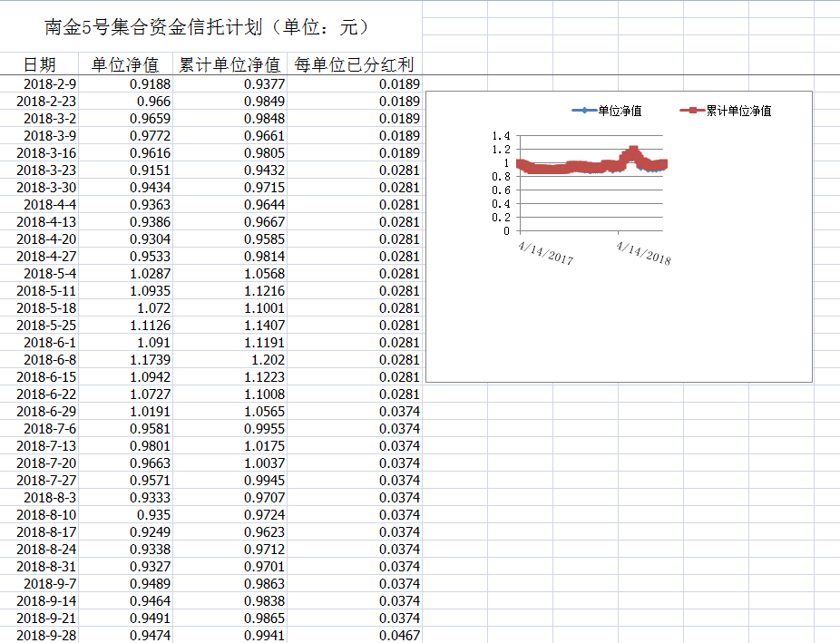Click the 0 label on the chart axis

point(506,231)
